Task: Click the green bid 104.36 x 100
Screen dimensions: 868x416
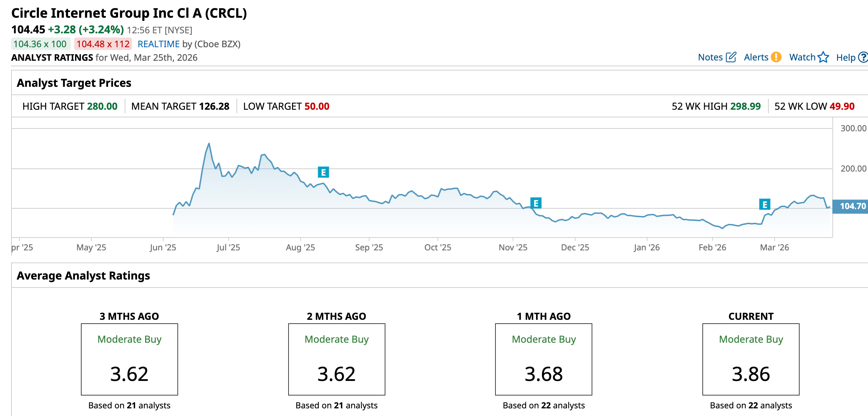Action: pos(40,44)
